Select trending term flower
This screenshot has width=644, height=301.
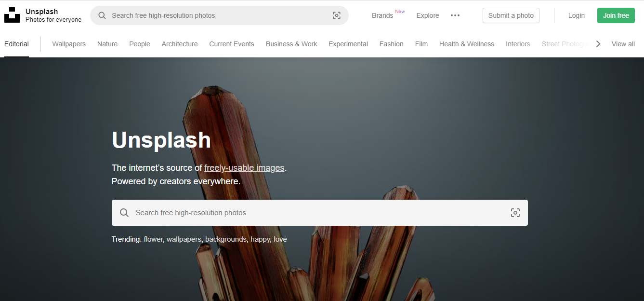coord(153,239)
